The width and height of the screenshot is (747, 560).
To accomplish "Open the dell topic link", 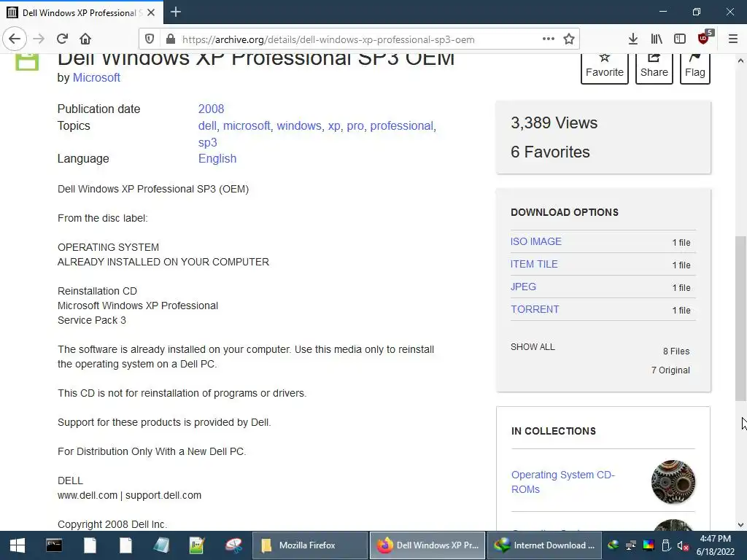I will click(x=207, y=125).
